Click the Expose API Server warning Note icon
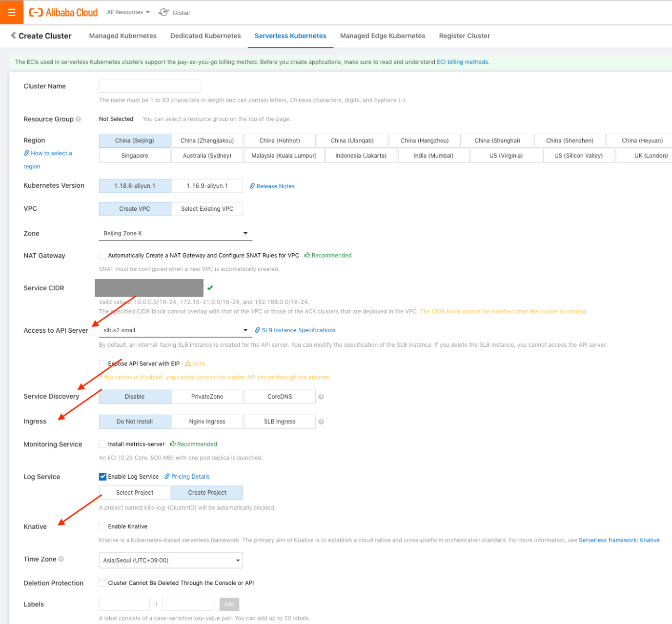The width and height of the screenshot is (672, 624). pos(187,363)
